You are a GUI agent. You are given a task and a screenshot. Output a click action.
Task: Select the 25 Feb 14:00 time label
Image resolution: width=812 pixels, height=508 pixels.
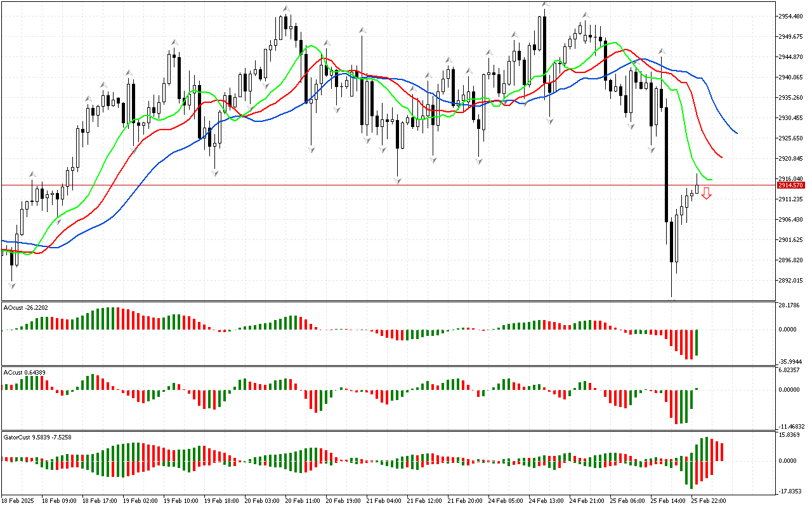(667, 501)
